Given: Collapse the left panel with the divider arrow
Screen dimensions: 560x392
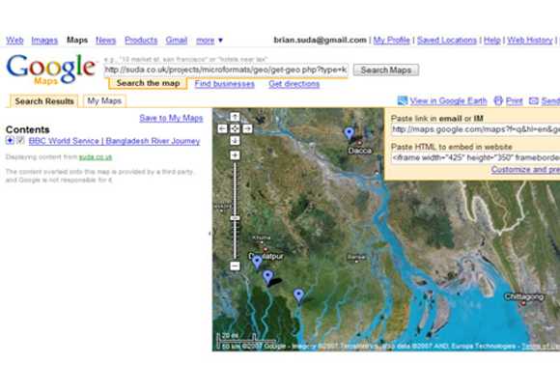Looking at the screenshot, I should point(210,234).
